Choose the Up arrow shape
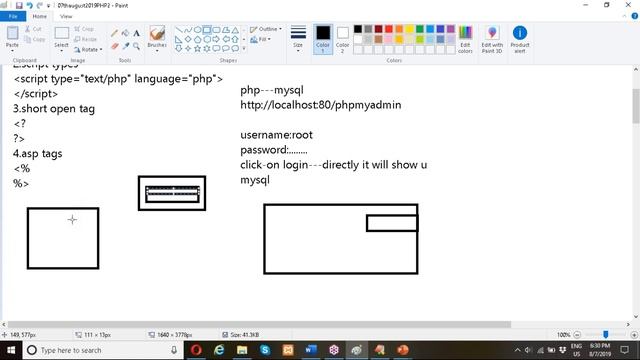This screenshot has height=360, width=640. click(x=235, y=39)
